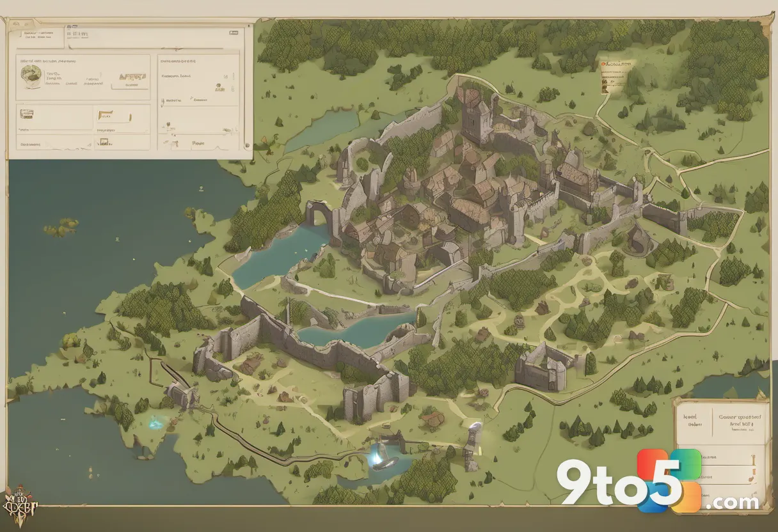
Task: Click the key icon in bottom-right panel
Action: click(754, 460)
